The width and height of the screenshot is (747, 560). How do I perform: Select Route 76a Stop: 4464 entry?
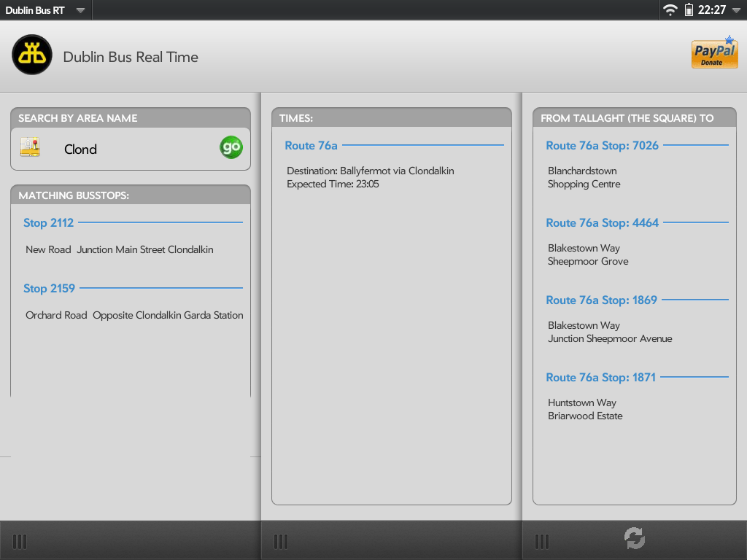tap(602, 222)
